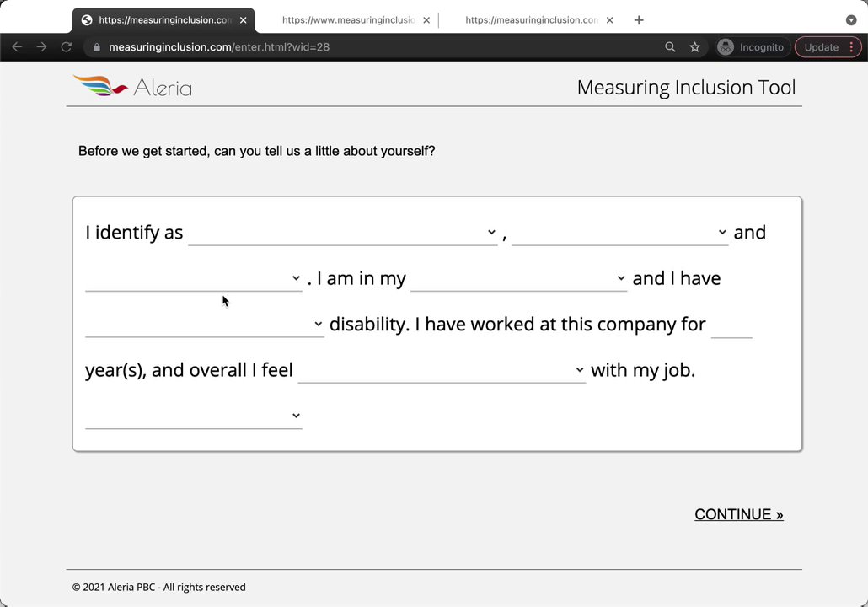
Task: Click the Update browser button
Action: [x=821, y=47]
